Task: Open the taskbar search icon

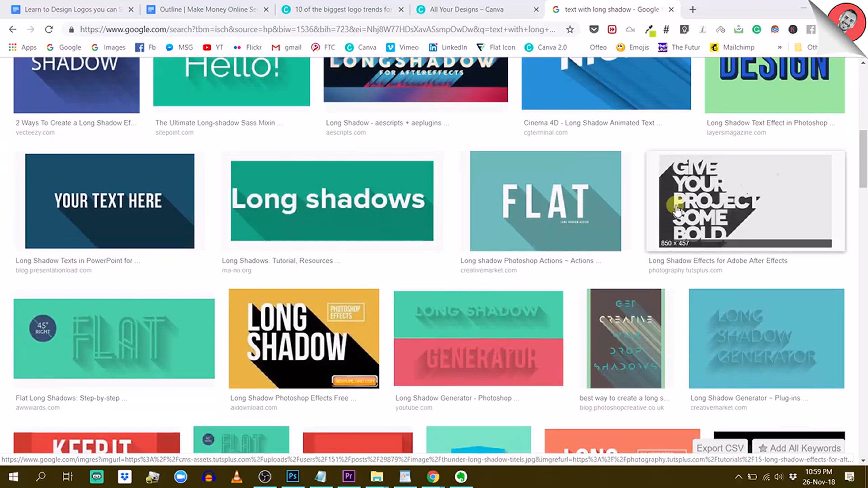Action: tap(41, 477)
